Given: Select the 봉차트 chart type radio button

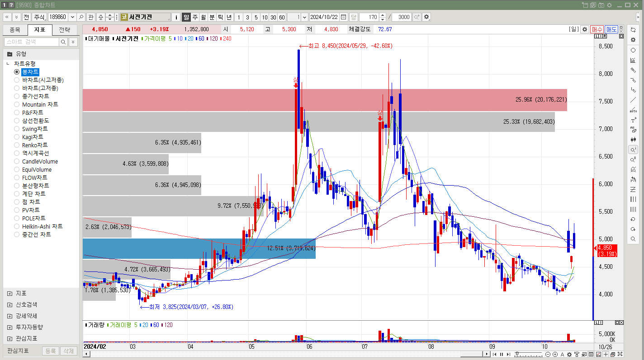Looking at the screenshot, I should [x=17, y=72].
